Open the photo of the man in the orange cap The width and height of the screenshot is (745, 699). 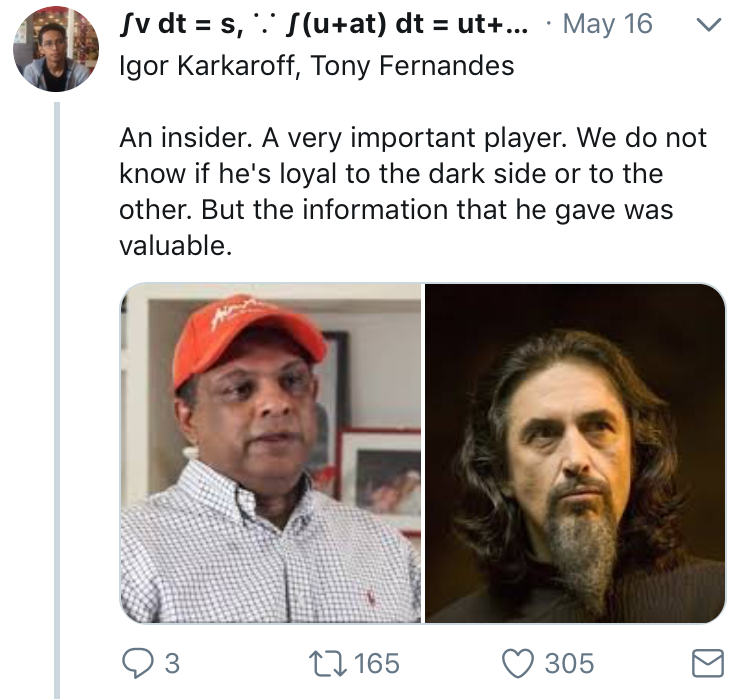[x=272, y=453]
